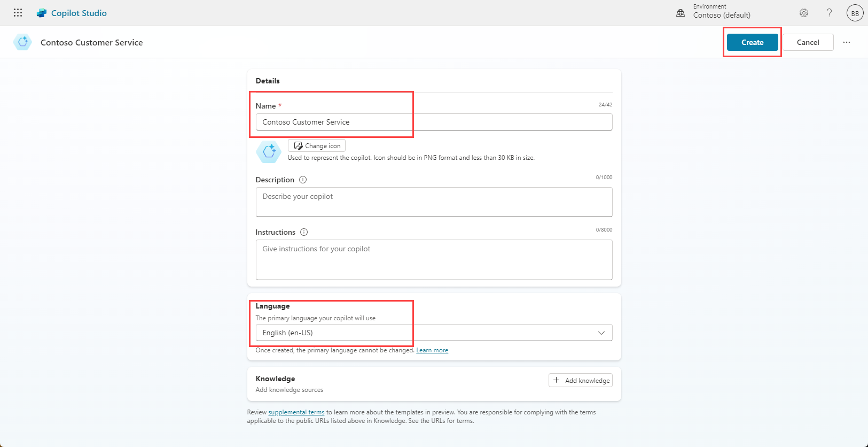Click the Instructions info icon
The width and height of the screenshot is (868, 447).
[x=304, y=232]
